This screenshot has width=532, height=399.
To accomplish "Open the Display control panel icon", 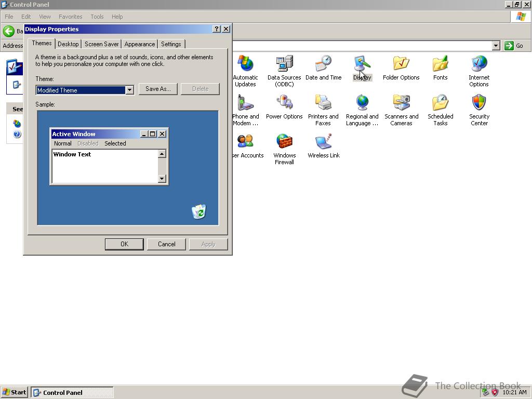I will (362, 64).
